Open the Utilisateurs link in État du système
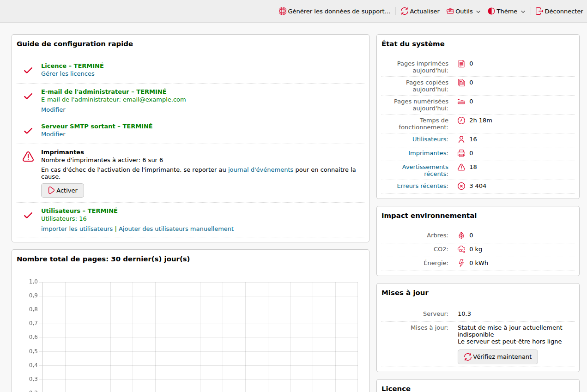 pos(430,139)
